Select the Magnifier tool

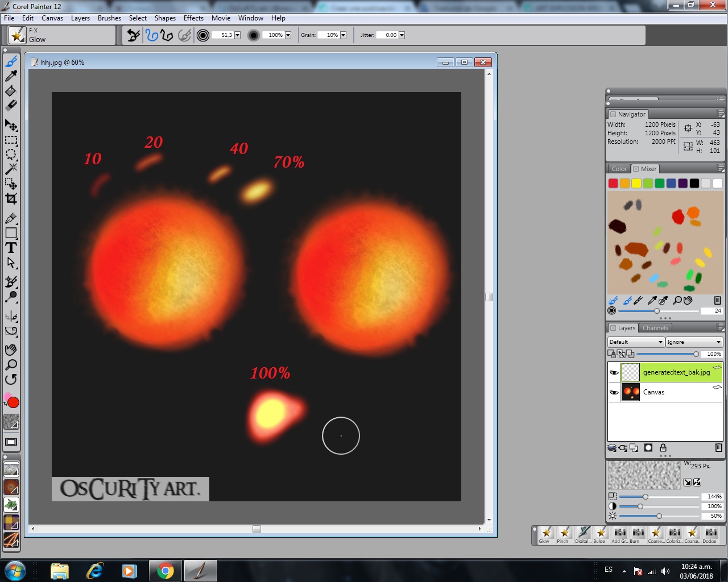[11, 365]
